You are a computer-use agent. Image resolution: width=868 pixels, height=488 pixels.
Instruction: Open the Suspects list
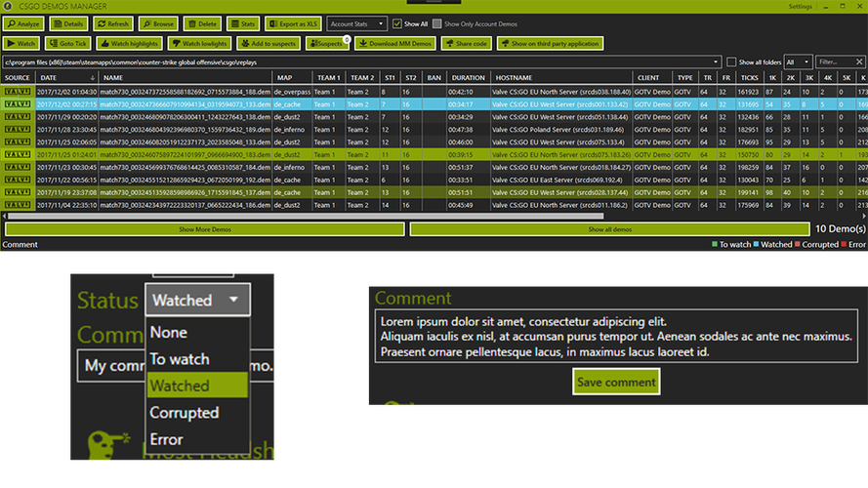(327, 43)
